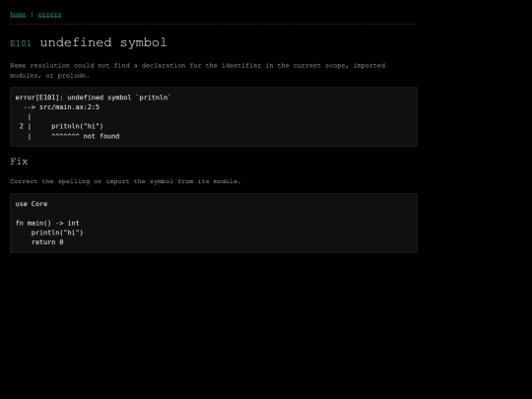Click the corrected 'println("hi")' line

coord(57,233)
